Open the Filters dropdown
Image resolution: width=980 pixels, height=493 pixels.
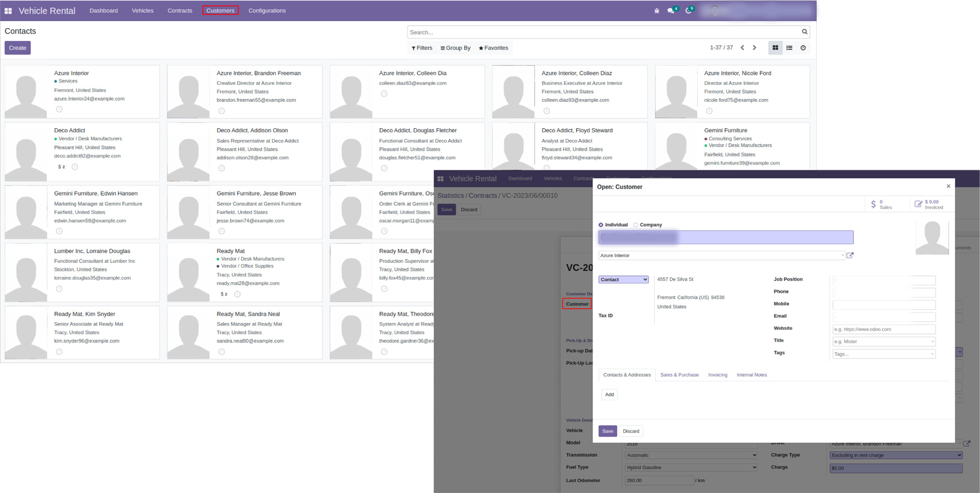pyautogui.click(x=422, y=48)
